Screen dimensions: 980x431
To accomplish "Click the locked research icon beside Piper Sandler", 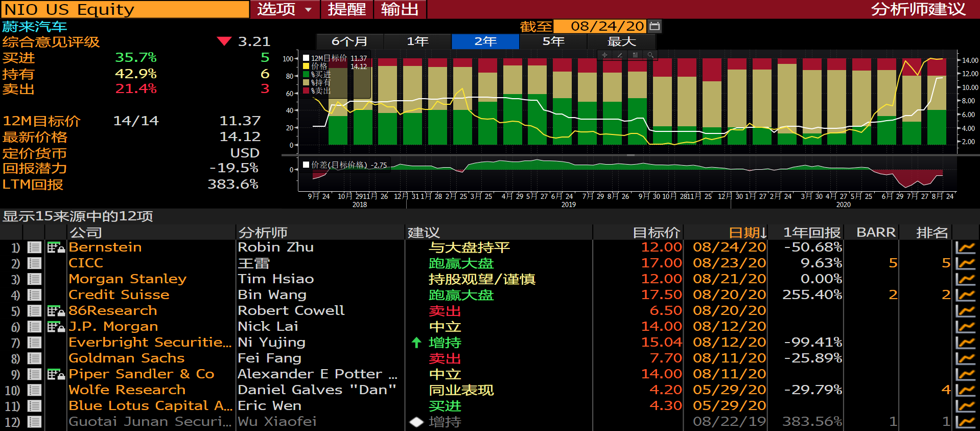I will pyautogui.click(x=56, y=375).
